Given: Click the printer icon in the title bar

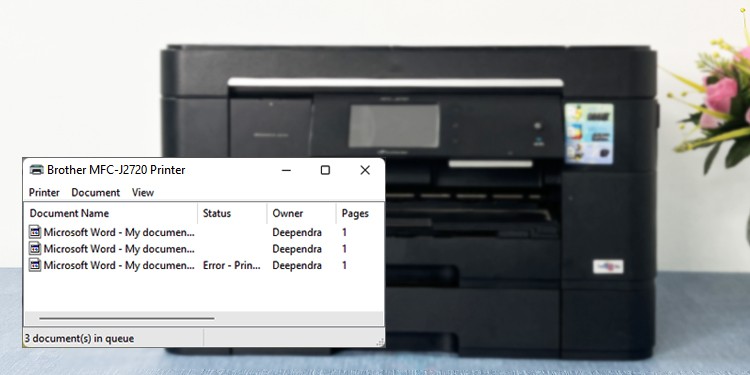Looking at the screenshot, I should 36,170.
